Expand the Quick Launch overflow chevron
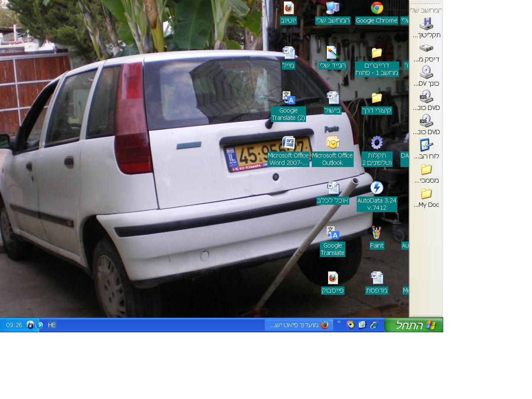This screenshot has height=399, width=532. click(x=339, y=322)
